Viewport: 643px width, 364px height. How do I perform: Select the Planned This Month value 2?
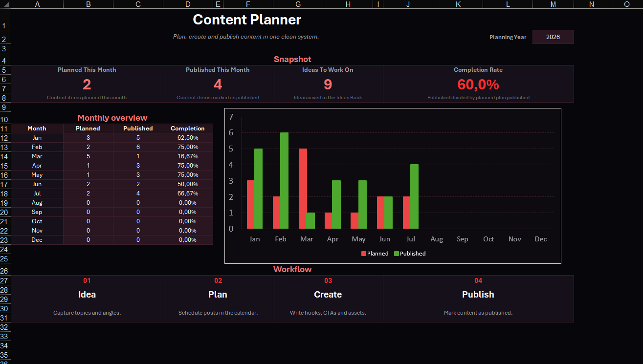coord(87,85)
